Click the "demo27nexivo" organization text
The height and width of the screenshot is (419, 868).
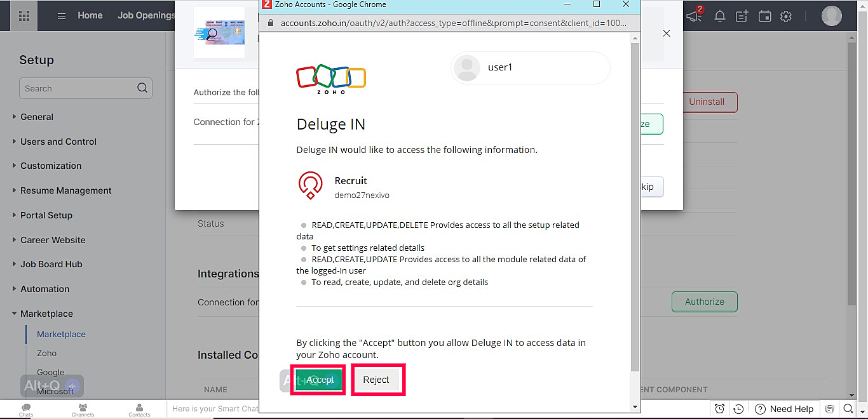pyautogui.click(x=362, y=196)
